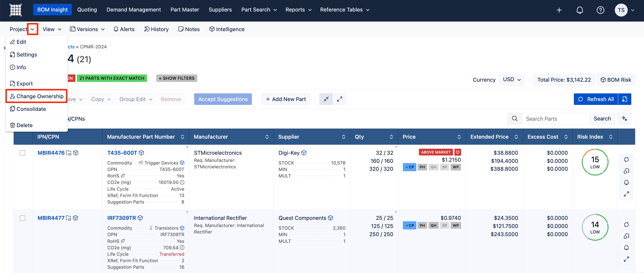Open the TS user avatar
The image size is (644, 273).
coord(621,10)
